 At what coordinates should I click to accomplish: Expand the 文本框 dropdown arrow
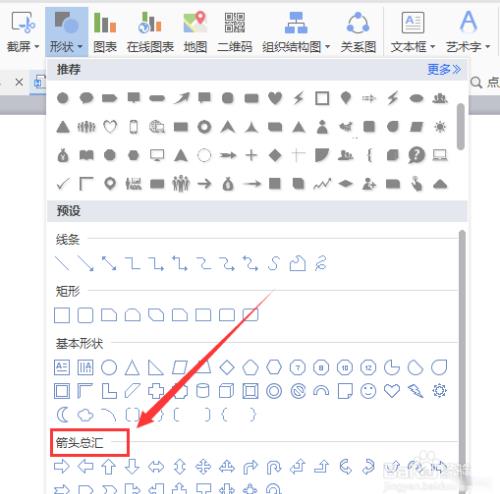point(433,47)
